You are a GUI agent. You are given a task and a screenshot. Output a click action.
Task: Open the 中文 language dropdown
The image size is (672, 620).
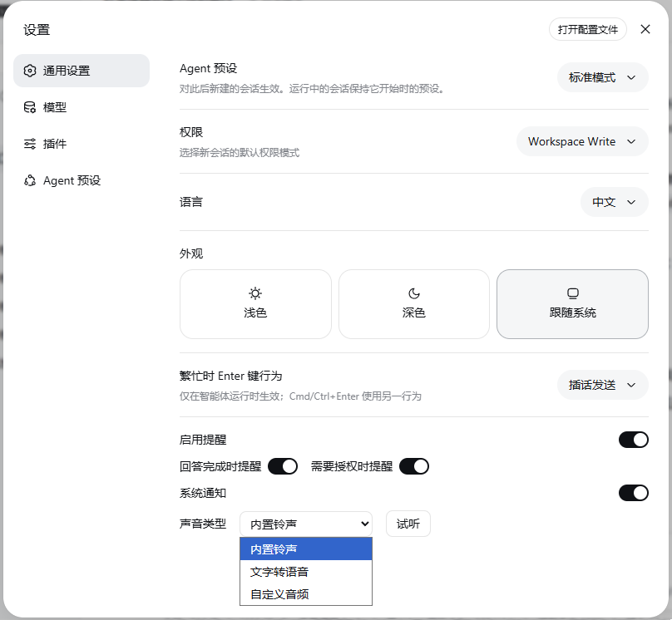click(614, 202)
